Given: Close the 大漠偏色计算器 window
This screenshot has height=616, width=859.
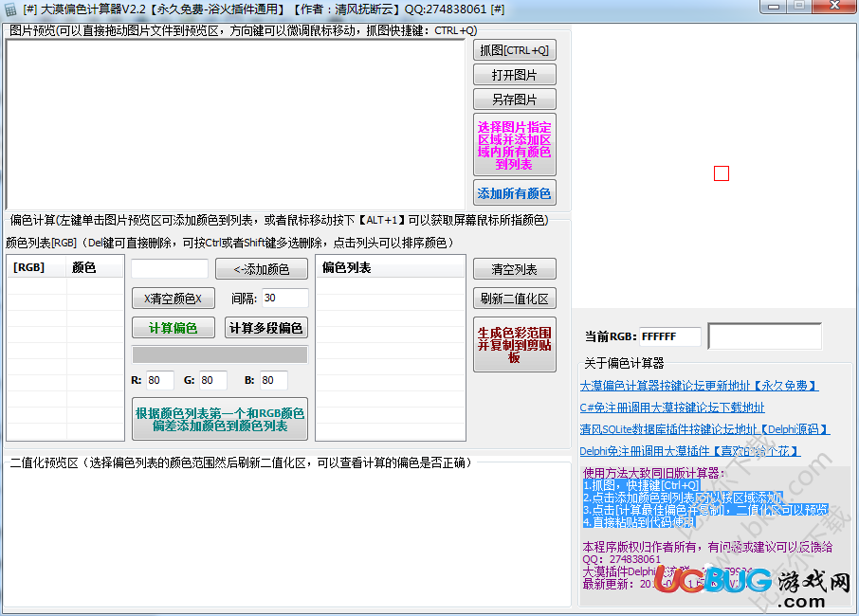Looking at the screenshot, I should 835,6.
